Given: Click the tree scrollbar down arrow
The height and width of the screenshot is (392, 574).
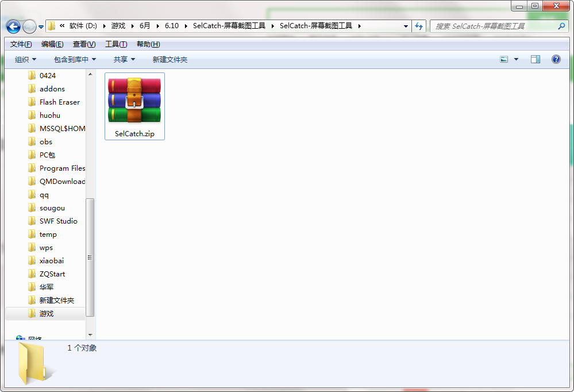Looking at the screenshot, I should pos(90,335).
